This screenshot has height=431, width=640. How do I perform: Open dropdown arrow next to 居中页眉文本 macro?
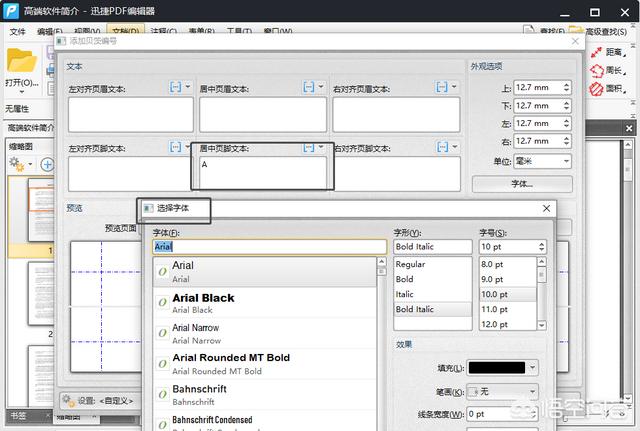pyautogui.click(x=321, y=87)
